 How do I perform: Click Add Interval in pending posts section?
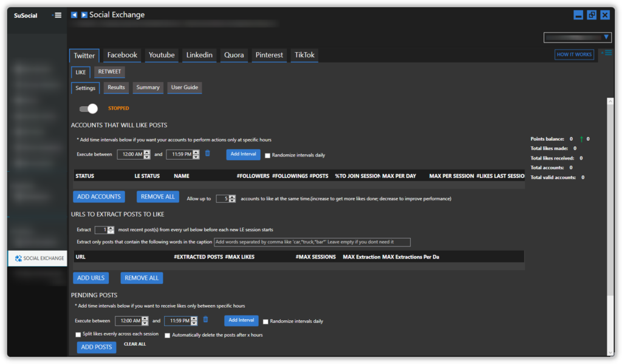[241, 320]
